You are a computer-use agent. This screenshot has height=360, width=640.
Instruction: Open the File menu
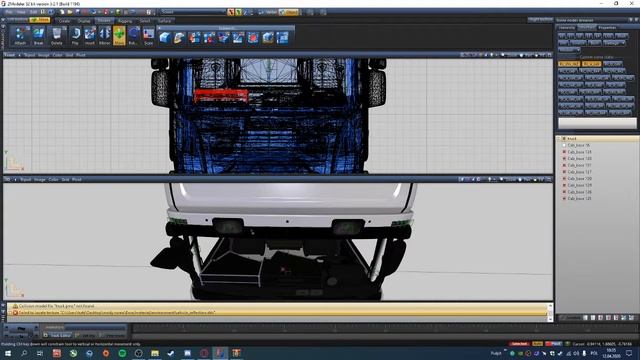point(9,12)
